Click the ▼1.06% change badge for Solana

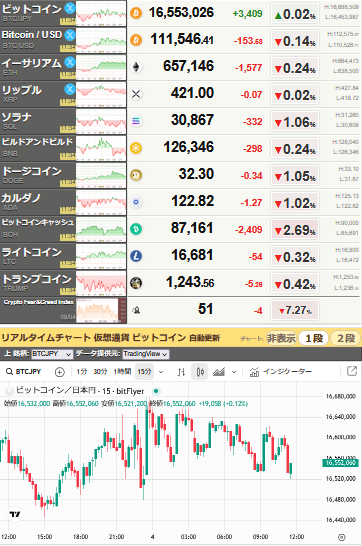click(x=295, y=122)
